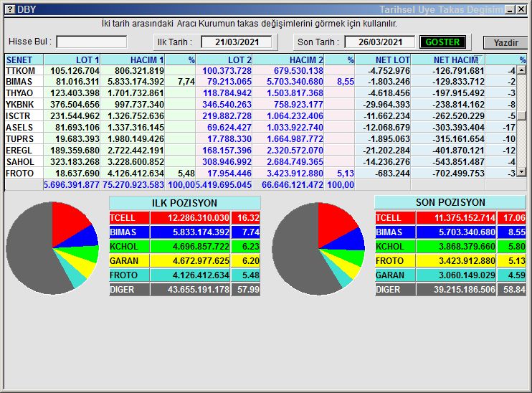Click yellow GARAN swatch in ILK POZISYON
532x393 pixels.
click(x=129, y=261)
